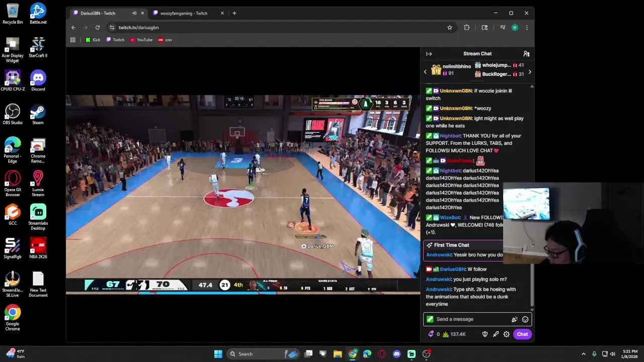Viewport: 644px width, 362px height.
Task: Open StarCraft II desktop shortcut
Action: pos(38,47)
